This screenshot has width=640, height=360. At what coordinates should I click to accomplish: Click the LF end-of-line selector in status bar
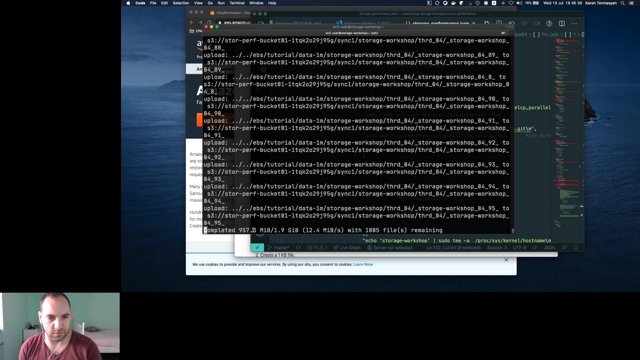click(x=535, y=247)
